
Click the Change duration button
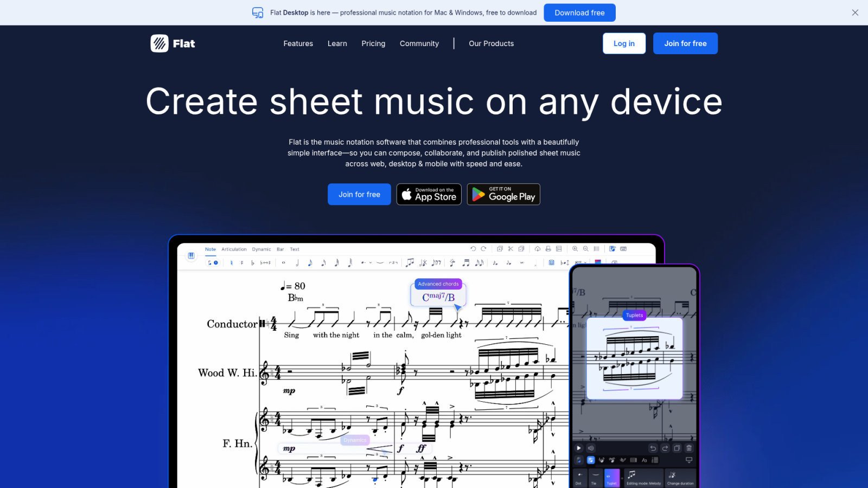point(680,478)
